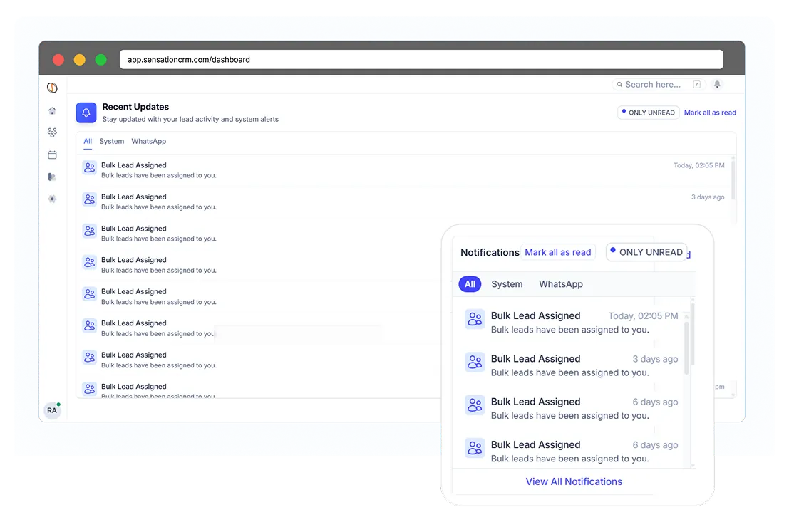
Task: Toggle ONLY UNREAD in Recent Updates header
Action: click(648, 113)
